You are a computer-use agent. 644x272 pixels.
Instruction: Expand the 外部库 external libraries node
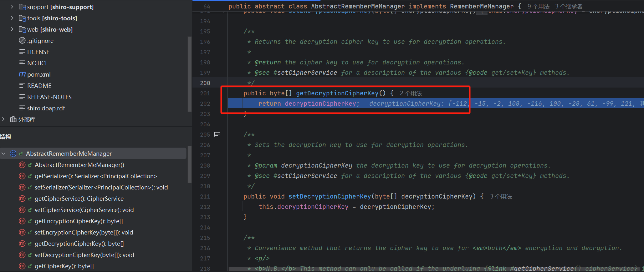pos(3,119)
